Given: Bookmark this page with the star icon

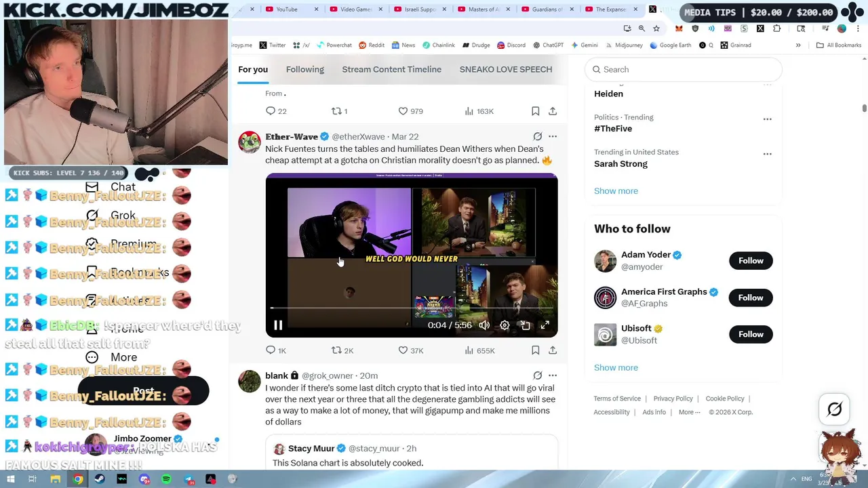Looking at the screenshot, I should pyautogui.click(x=656, y=28).
